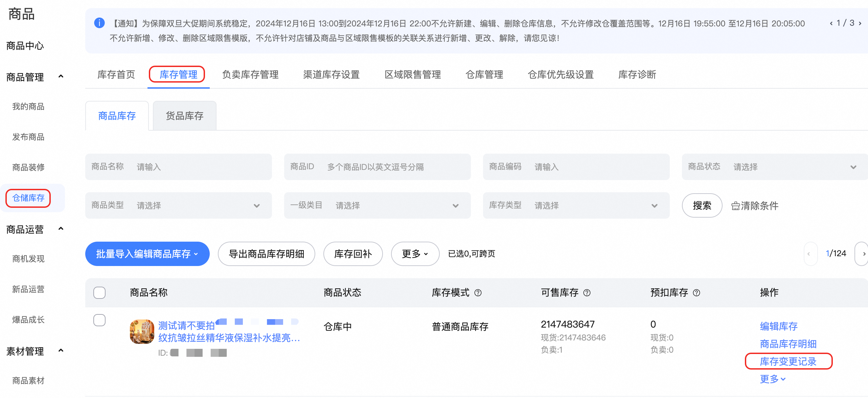The height and width of the screenshot is (398, 868).
Task: Open the 库存变更记录 link
Action: click(788, 361)
